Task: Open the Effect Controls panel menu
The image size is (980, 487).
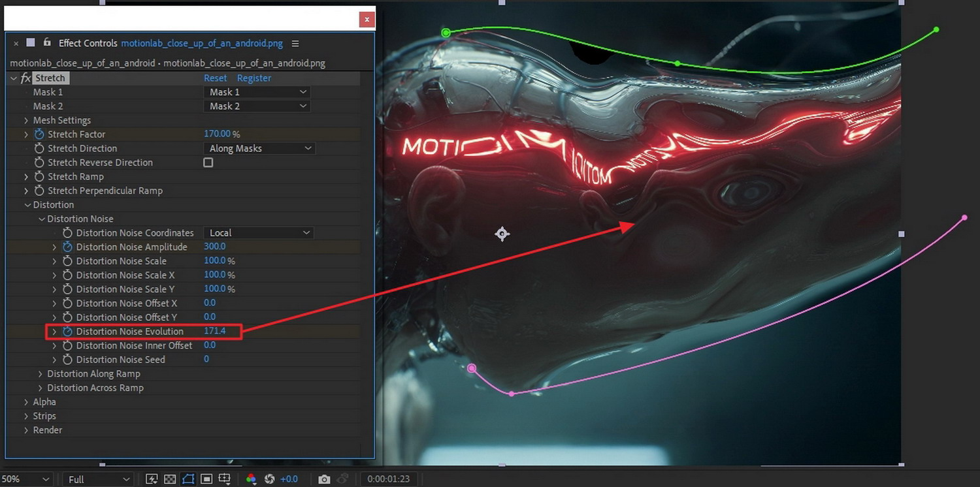Action: pyautogui.click(x=295, y=43)
